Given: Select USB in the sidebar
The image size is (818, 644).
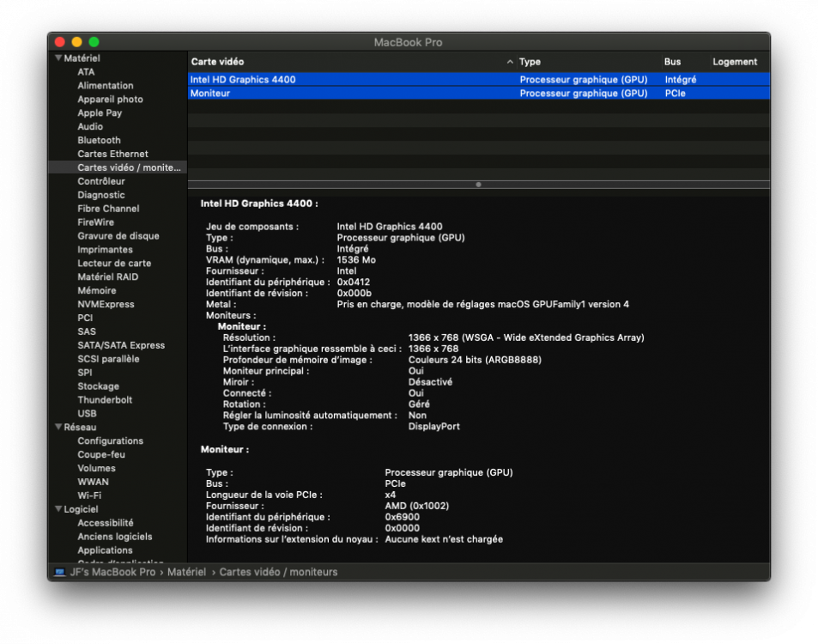Looking at the screenshot, I should pyautogui.click(x=87, y=413).
